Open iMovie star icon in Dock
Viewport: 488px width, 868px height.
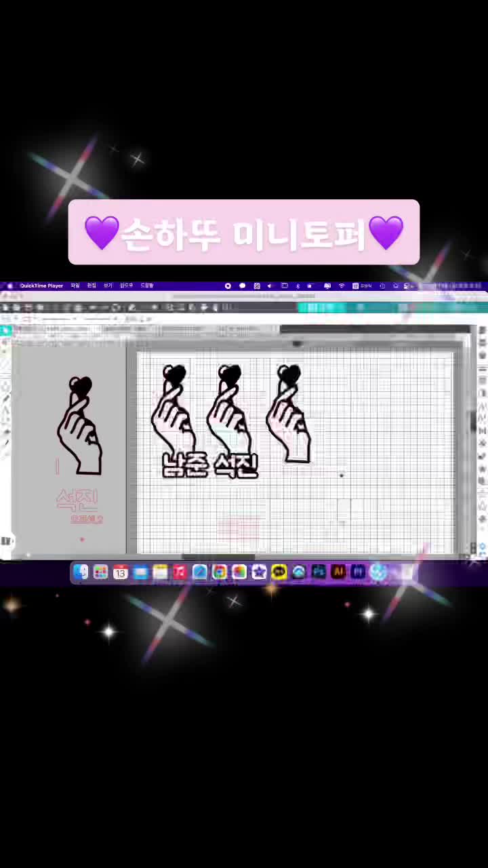coord(259,572)
